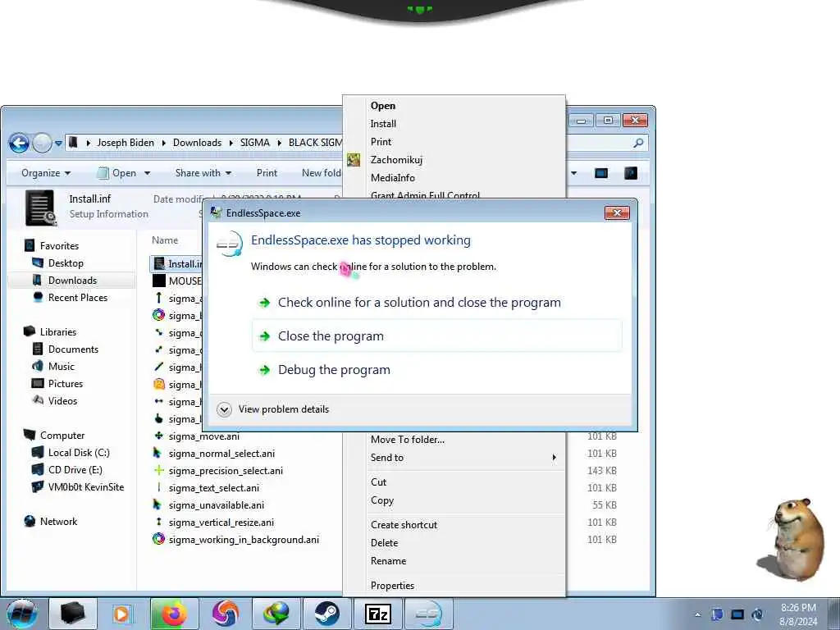Screen dimensions: 840x630
Task: Open Steam from the taskbar
Action: pyautogui.click(x=326, y=614)
